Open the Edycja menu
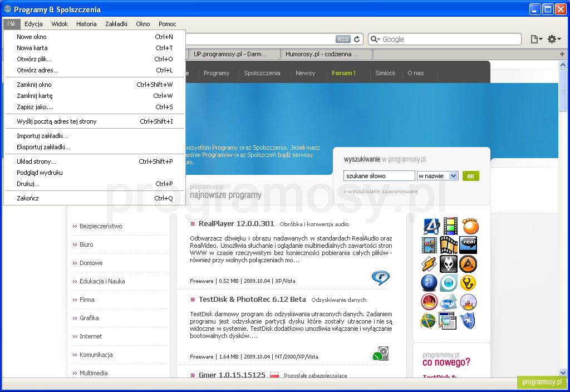The image size is (570, 392). point(33,24)
